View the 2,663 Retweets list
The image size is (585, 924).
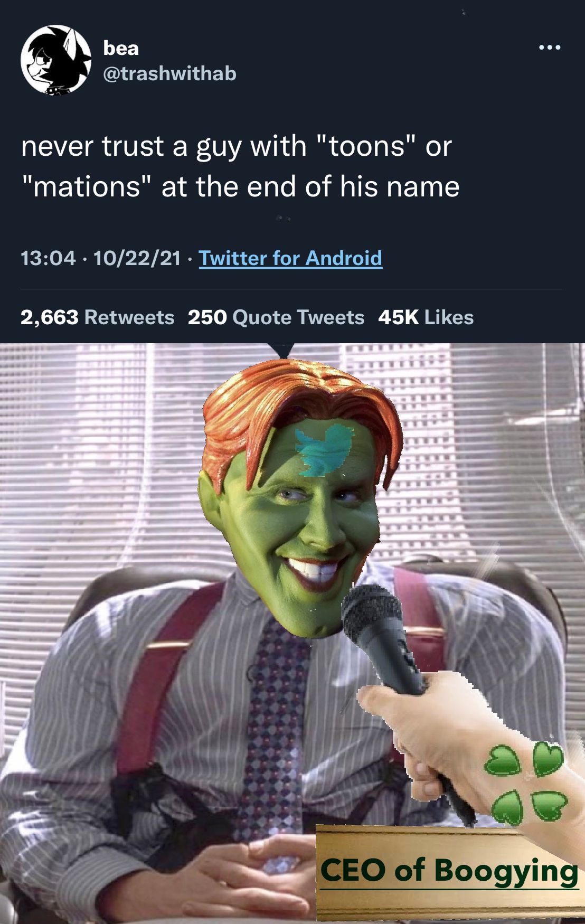tap(97, 317)
